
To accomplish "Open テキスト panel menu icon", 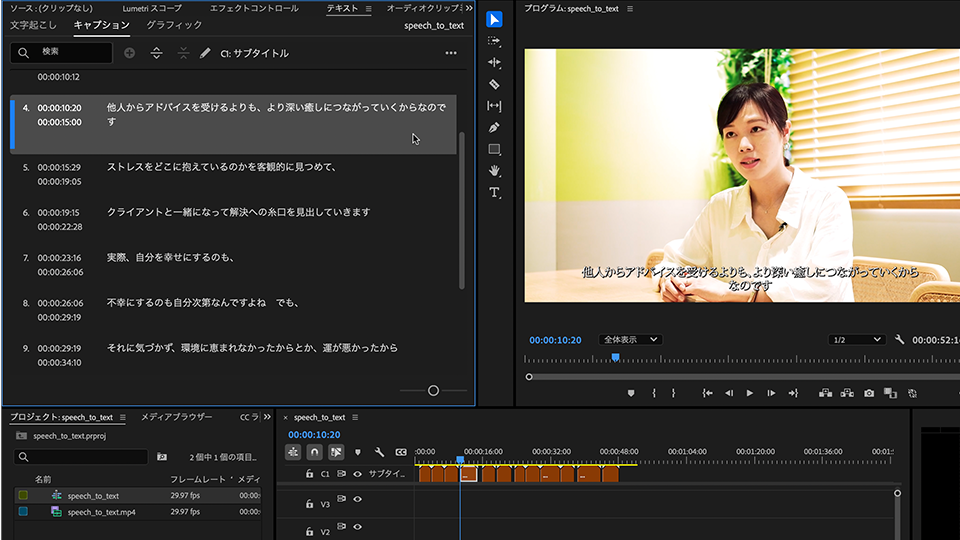I will [x=369, y=9].
